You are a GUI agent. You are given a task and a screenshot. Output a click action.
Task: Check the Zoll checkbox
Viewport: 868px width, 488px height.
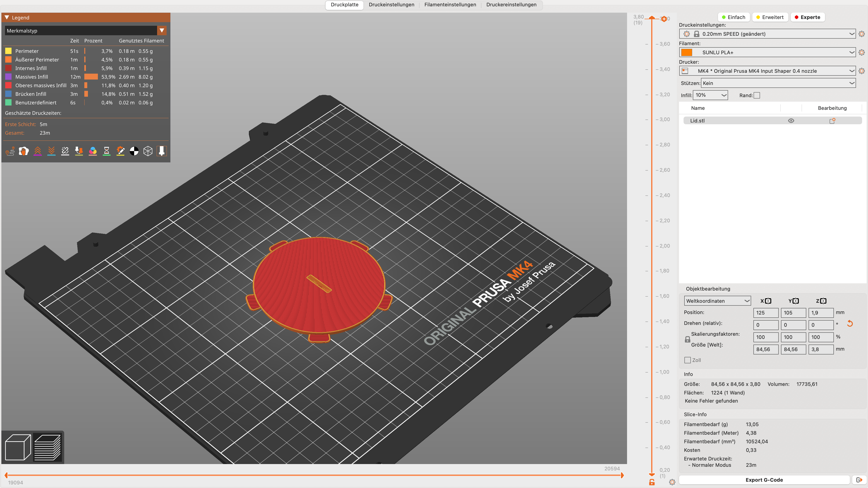[688, 360]
